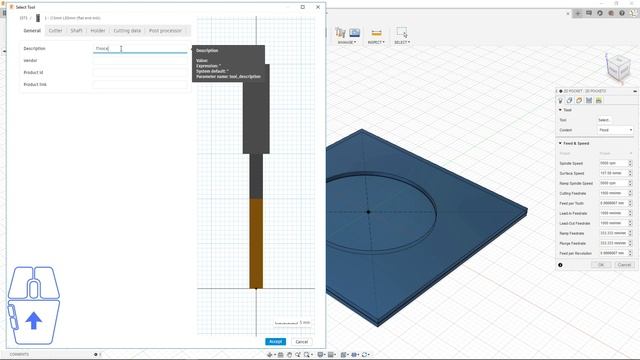Open the Holder tab
Screen dimensions: 640x360
click(98, 31)
